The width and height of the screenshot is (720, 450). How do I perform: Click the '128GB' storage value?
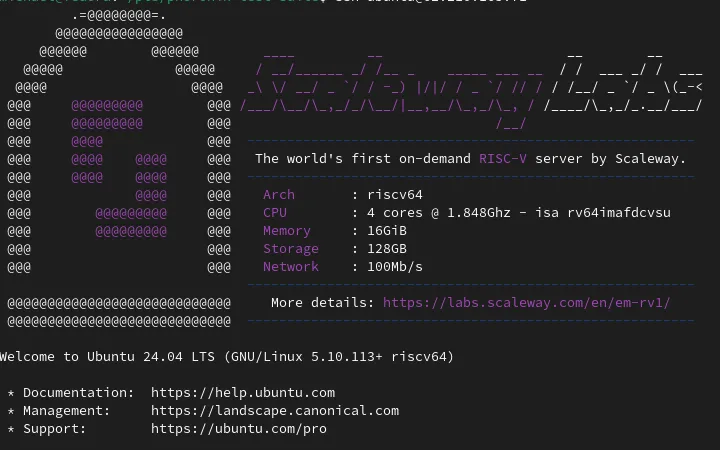[387, 249]
